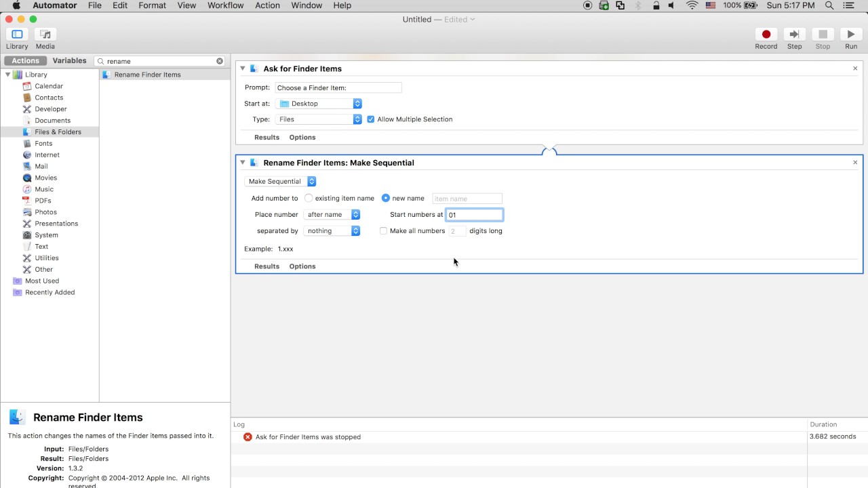Open the Apple menu
This screenshot has height=488, width=868.
click(x=16, y=5)
